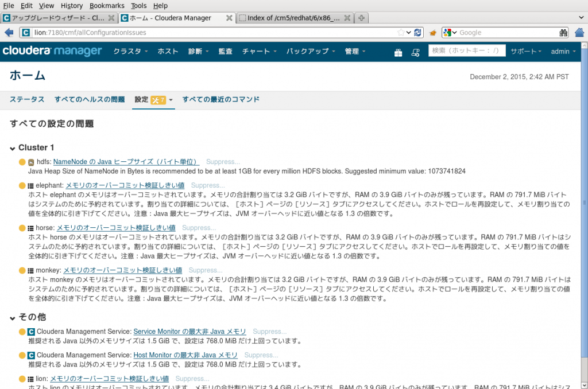The image size is (588, 389).
Task: Open parcels gift icon in Cloudera header
Action: tap(399, 52)
